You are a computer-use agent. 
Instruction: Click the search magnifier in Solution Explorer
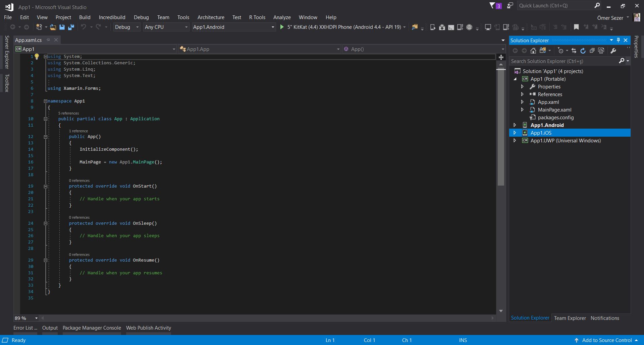(622, 61)
